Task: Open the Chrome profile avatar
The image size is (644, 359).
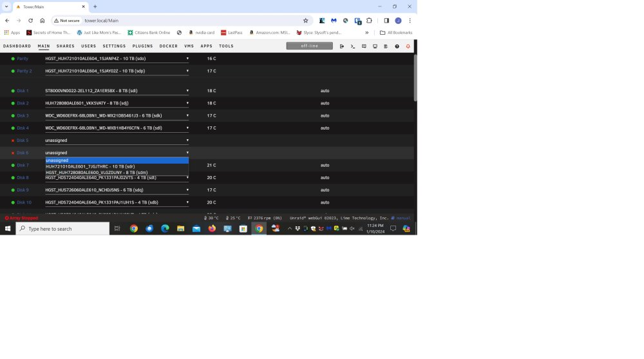Action: (x=398, y=21)
